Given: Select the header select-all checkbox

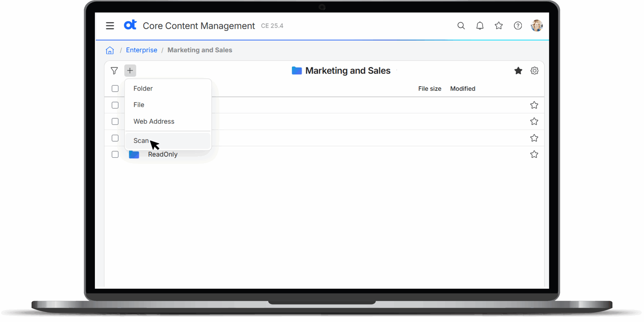Looking at the screenshot, I should pos(115,89).
